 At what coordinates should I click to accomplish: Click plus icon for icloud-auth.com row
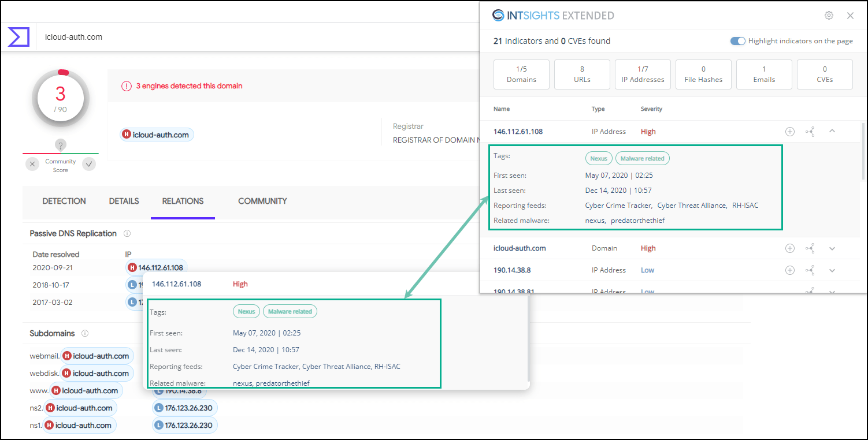pos(790,248)
